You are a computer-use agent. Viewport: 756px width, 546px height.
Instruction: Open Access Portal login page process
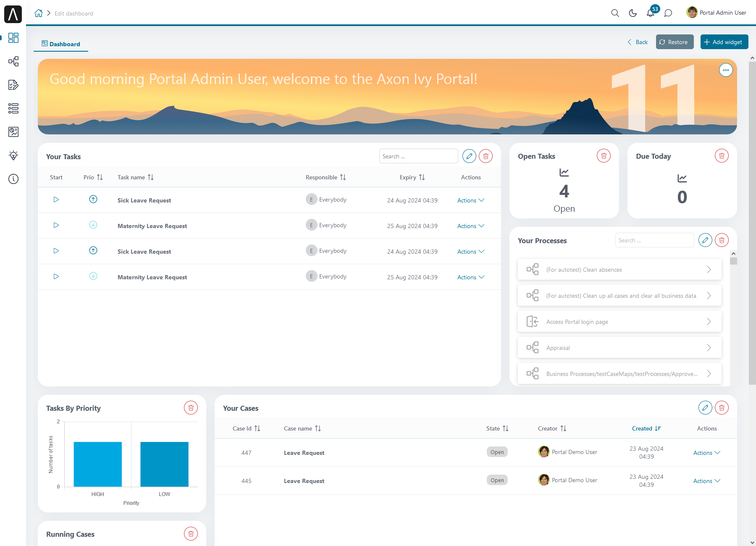click(x=619, y=322)
